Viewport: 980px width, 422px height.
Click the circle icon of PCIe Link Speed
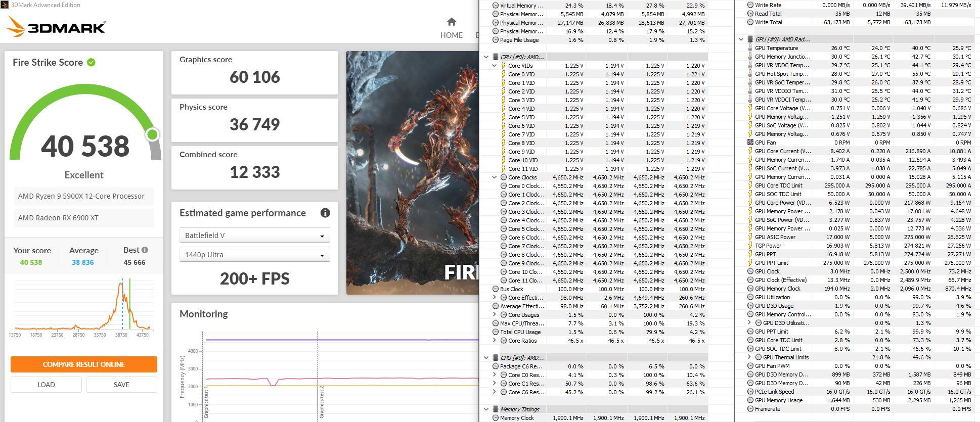coord(750,392)
